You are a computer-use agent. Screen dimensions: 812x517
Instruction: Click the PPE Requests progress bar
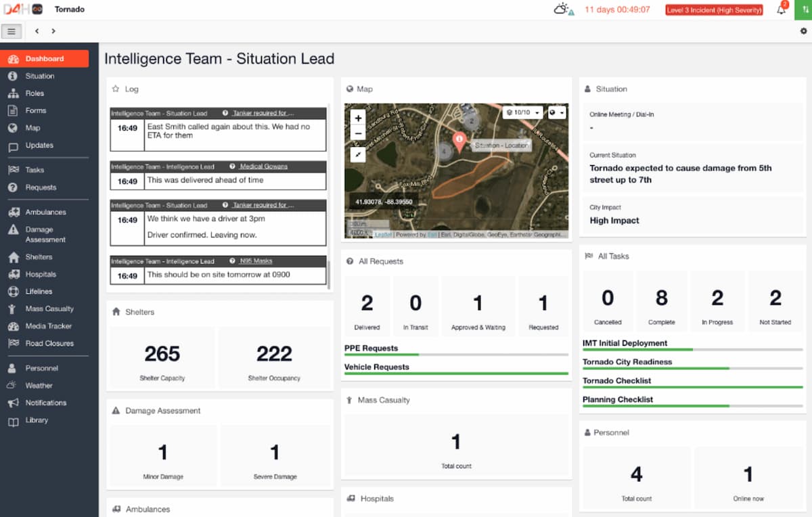point(456,354)
